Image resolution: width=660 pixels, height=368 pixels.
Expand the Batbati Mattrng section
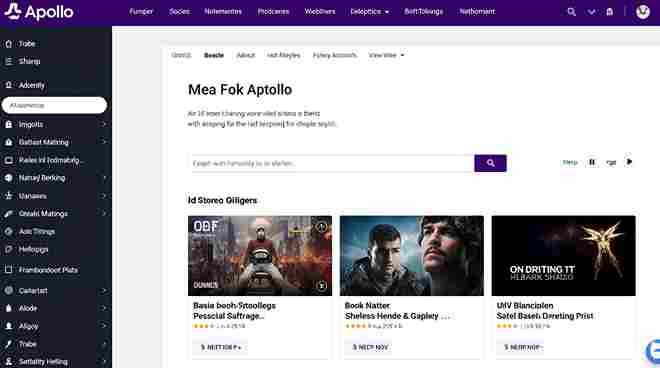(x=104, y=142)
